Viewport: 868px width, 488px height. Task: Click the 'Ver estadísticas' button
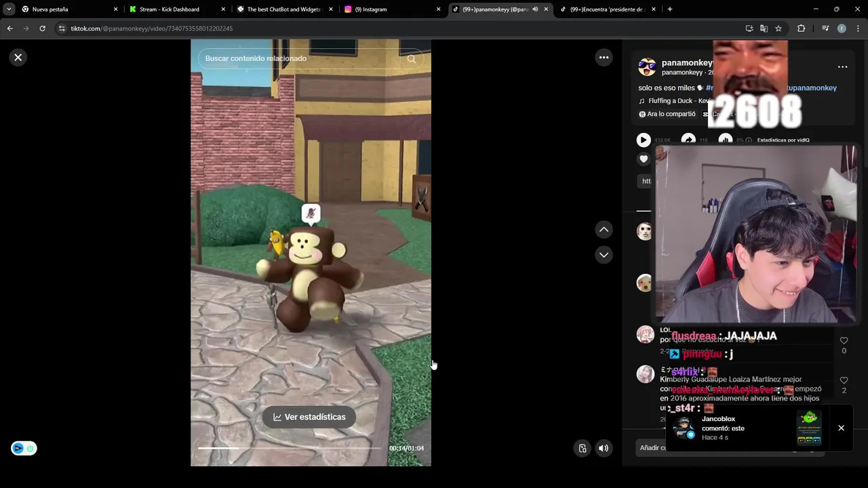point(309,417)
